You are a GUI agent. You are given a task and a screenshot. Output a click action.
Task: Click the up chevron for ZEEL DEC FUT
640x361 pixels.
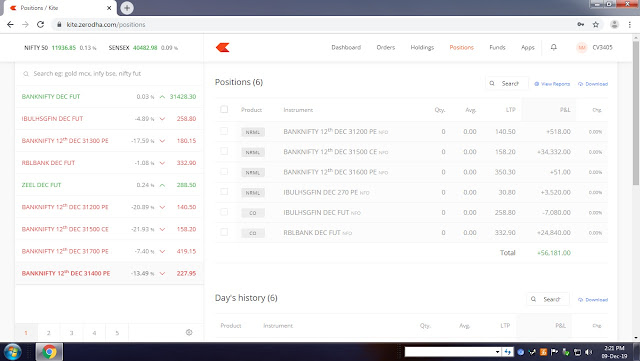click(x=162, y=185)
